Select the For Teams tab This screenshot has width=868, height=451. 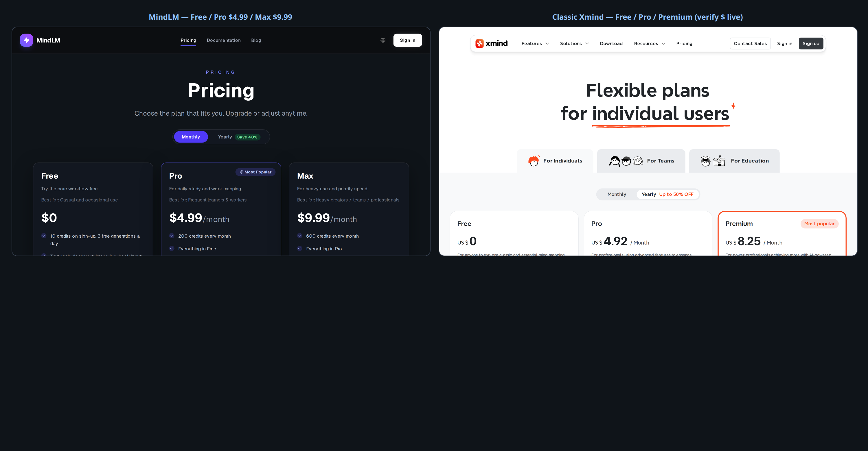tap(641, 161)
